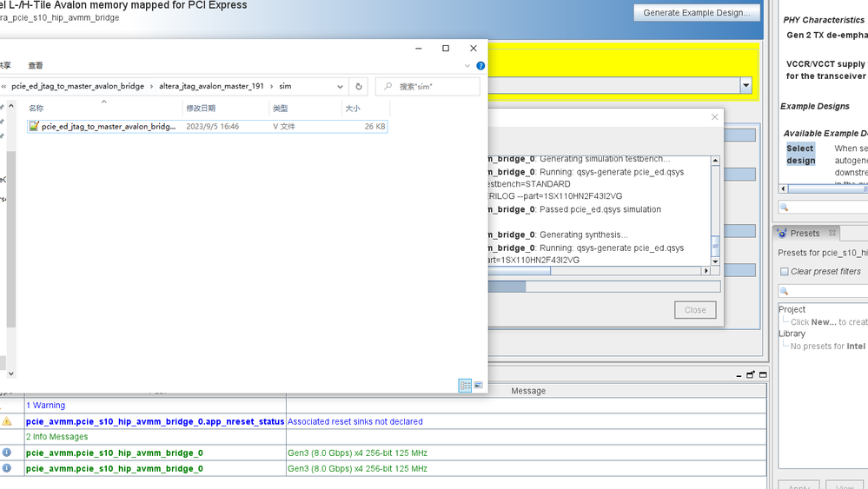Select the Library node in presets tree
The width and height of the screenshot is (868, 489).
(x=792, y=334)
